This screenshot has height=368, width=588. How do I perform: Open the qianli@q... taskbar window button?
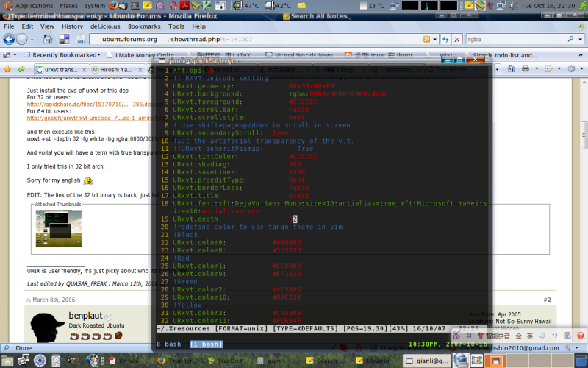pos(426,361)
